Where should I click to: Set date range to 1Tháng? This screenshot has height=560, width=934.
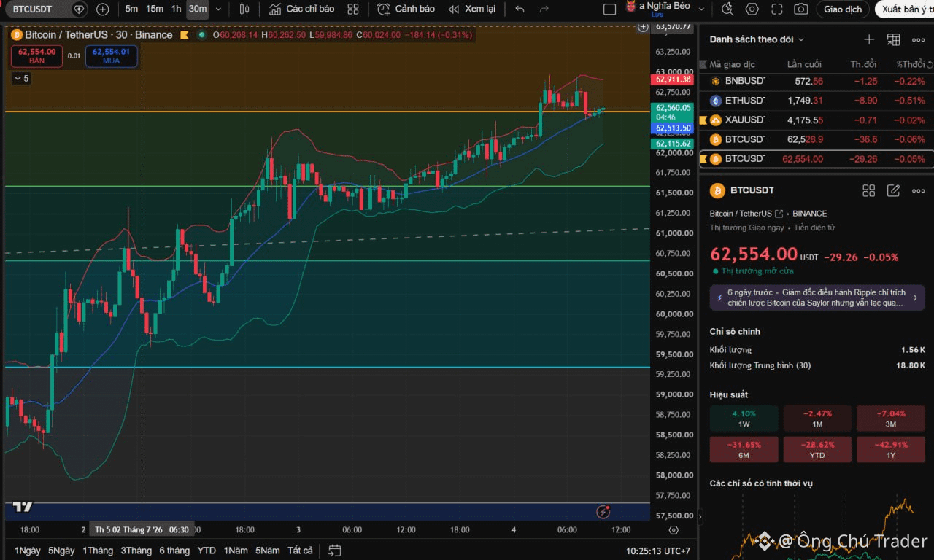click(x=98, y=551)
